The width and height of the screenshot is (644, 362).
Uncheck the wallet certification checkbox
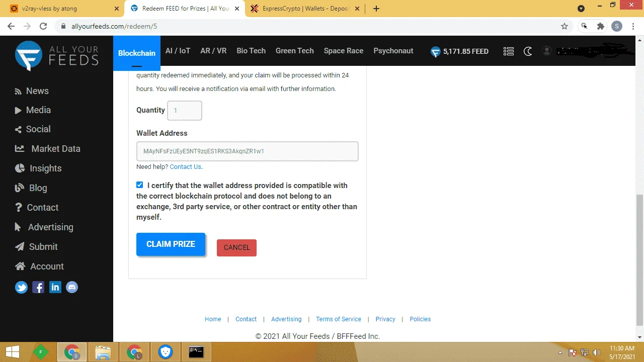[x=139, y=185]
